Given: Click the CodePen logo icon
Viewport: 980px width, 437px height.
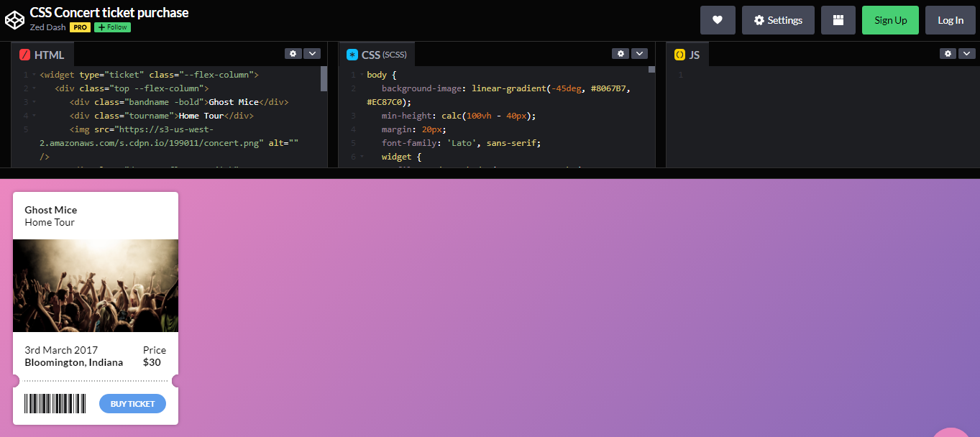Looking at the screenshot, I should tap(15, 20).
